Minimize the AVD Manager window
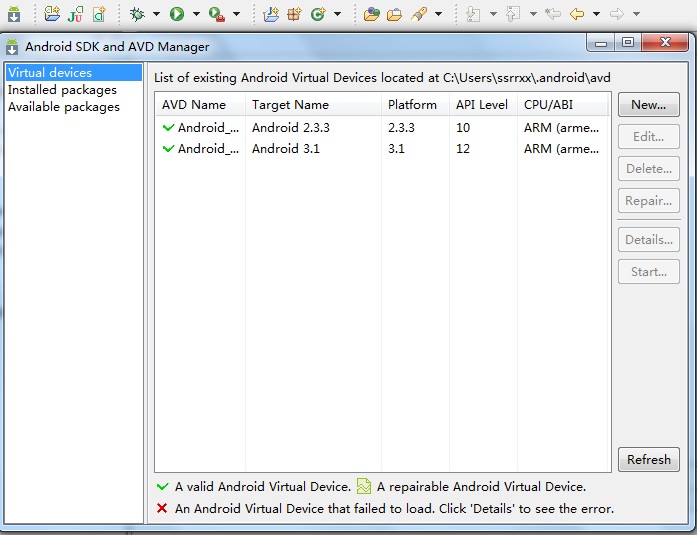Viewport: 697px width, 535px height. click(601, 43)
